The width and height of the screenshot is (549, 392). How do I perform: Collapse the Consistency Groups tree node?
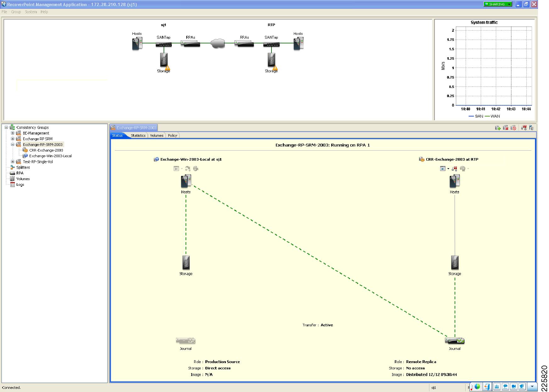click(6, 127)
